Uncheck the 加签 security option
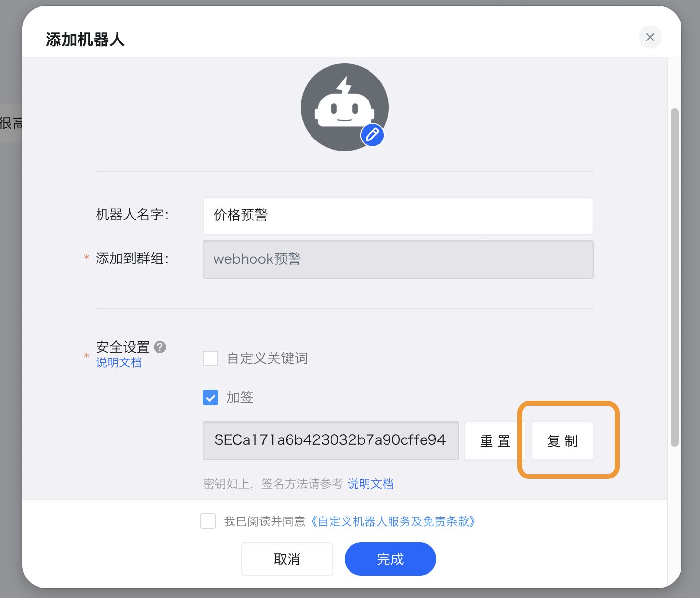700x598 pixels. [x=210, y=398]
